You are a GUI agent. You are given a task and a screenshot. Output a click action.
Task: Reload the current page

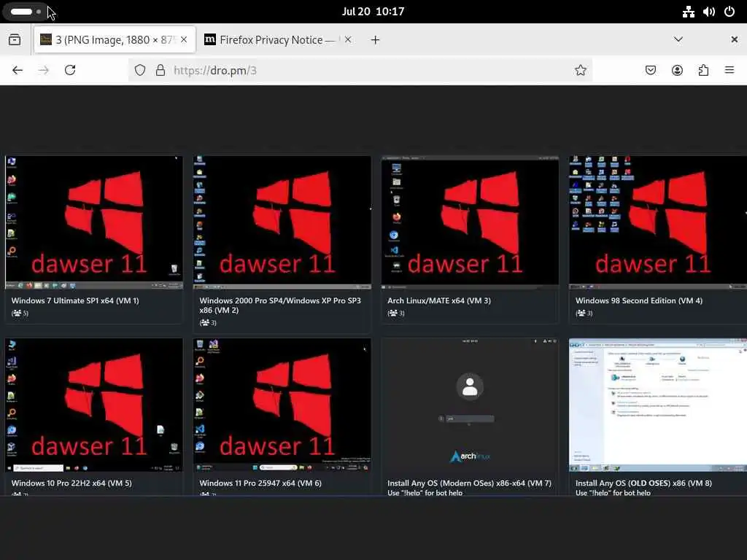[70, 70]
